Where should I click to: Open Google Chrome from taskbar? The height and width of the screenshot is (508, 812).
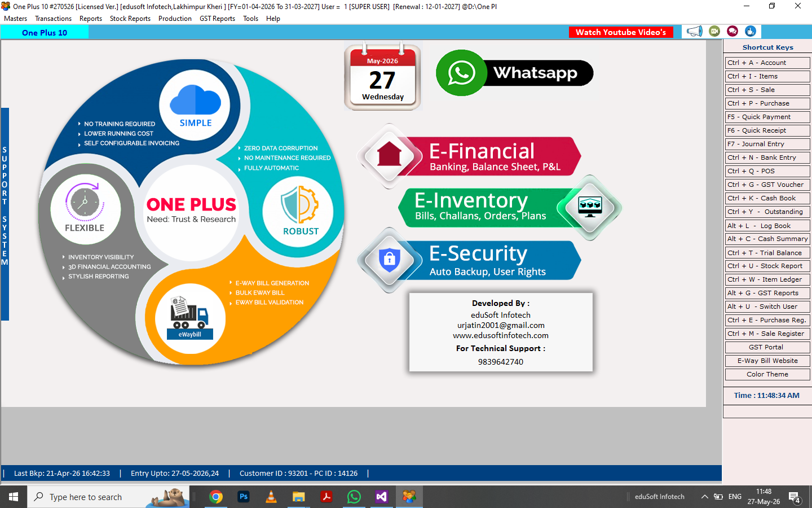[x=216, y=497]
